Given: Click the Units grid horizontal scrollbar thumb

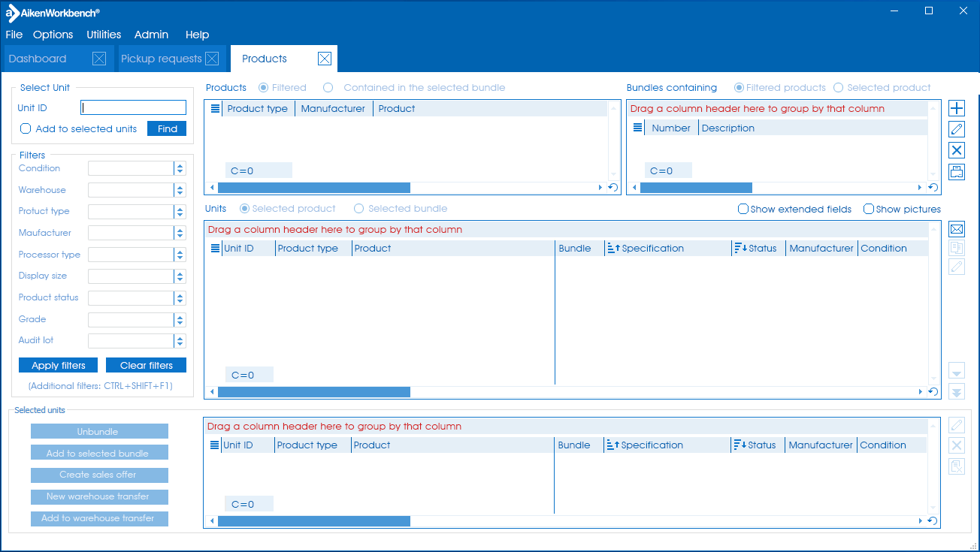Looking at the screenshot, I should [314, 392].
